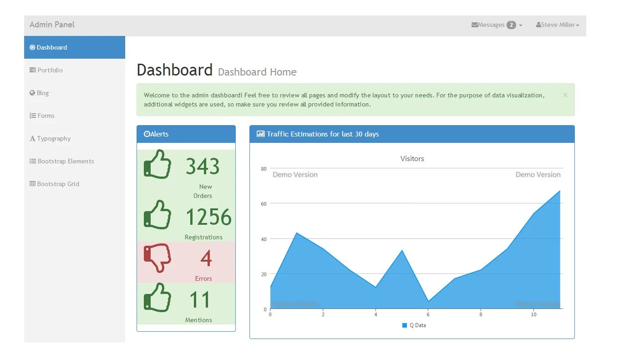Toggle the Q Data legend series
The width and height of the screenshot is (619, 364).
click(414, 325)
